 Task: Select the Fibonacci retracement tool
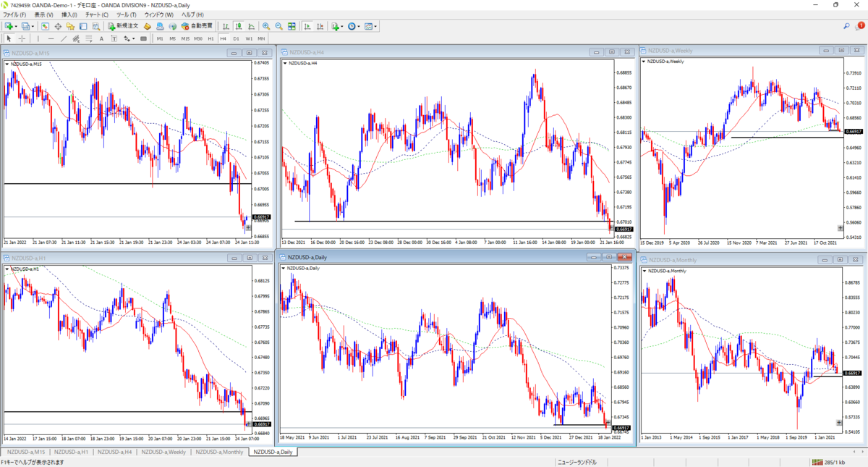(89, 38)
